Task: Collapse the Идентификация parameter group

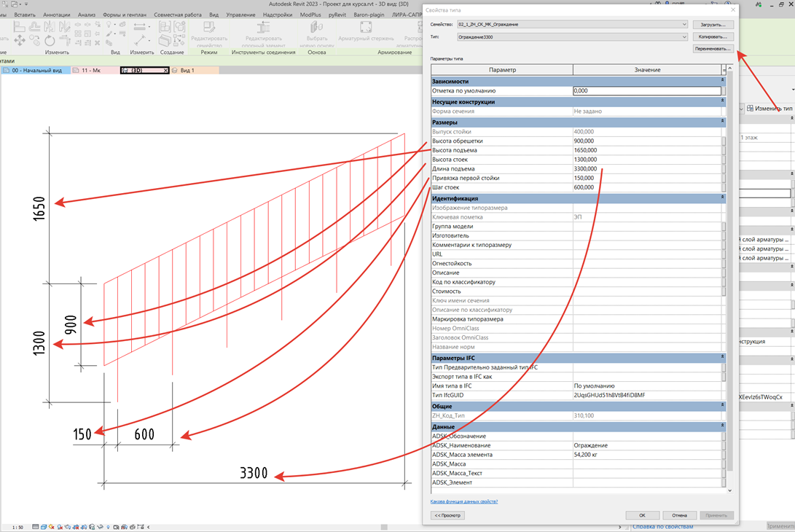Action: click(x=723, y=197)
